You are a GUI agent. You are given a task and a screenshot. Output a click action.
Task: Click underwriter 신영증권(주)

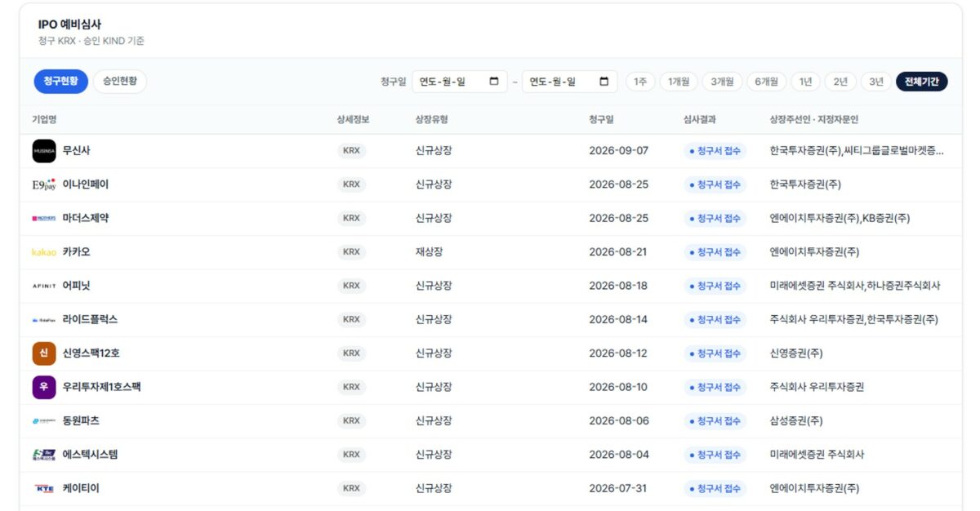pyautogui.click(x=796, y=353)
